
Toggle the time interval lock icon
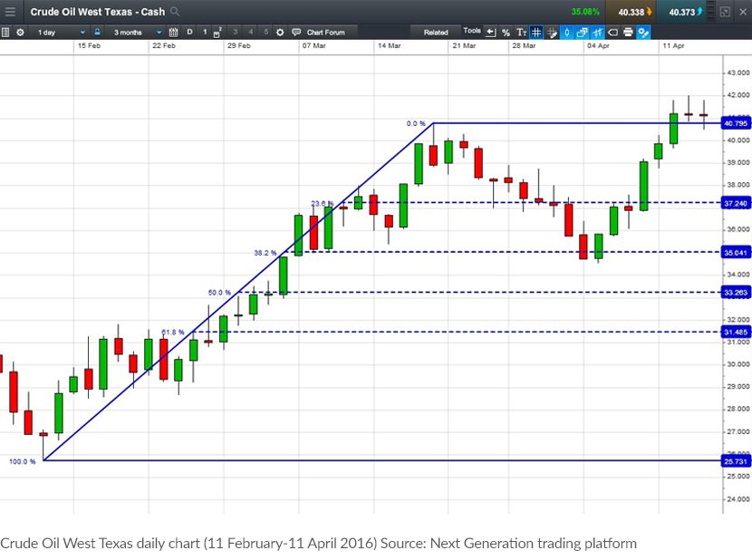[x=97, y=32]
